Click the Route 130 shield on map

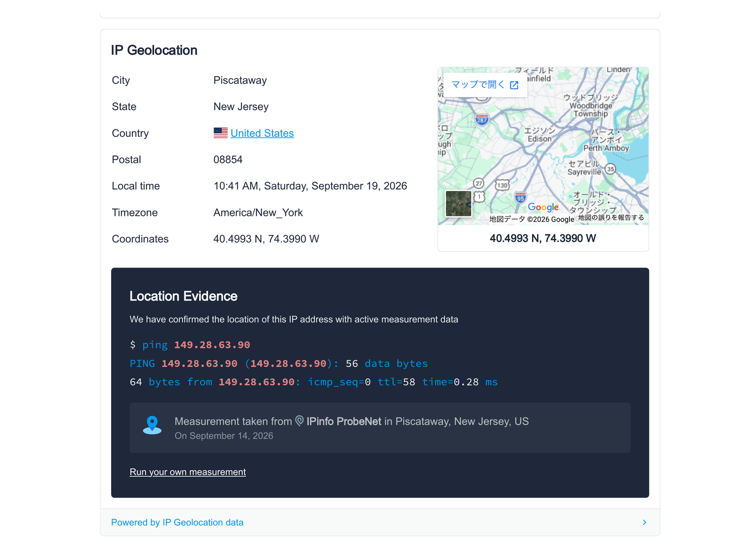[x=502, y=185]
